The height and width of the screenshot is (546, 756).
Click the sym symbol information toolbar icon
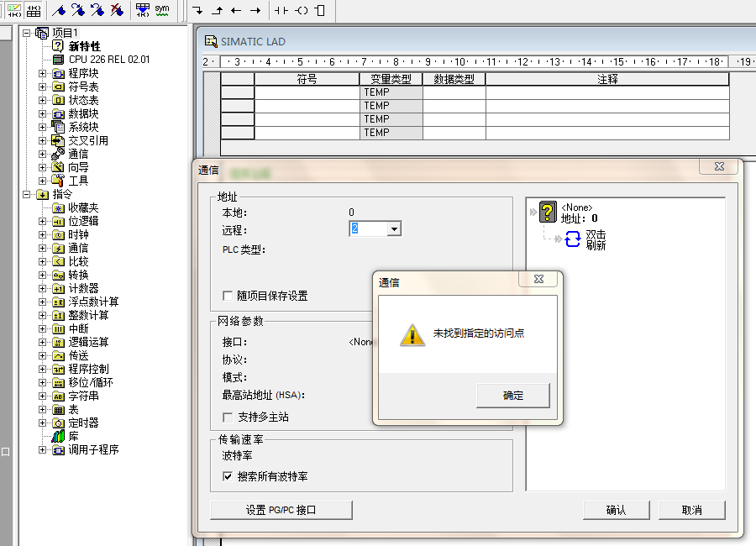pyautogui.click(x=162, y=10)
